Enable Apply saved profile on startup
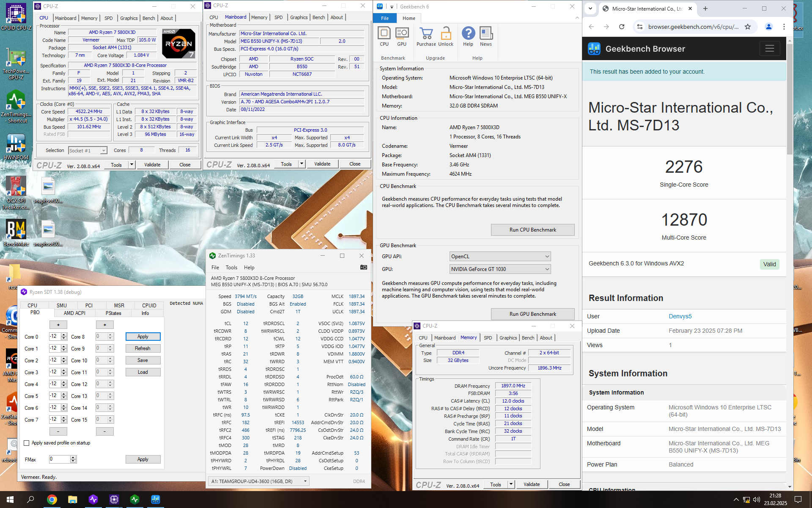The image size is (812, 508). pos(27,443)
